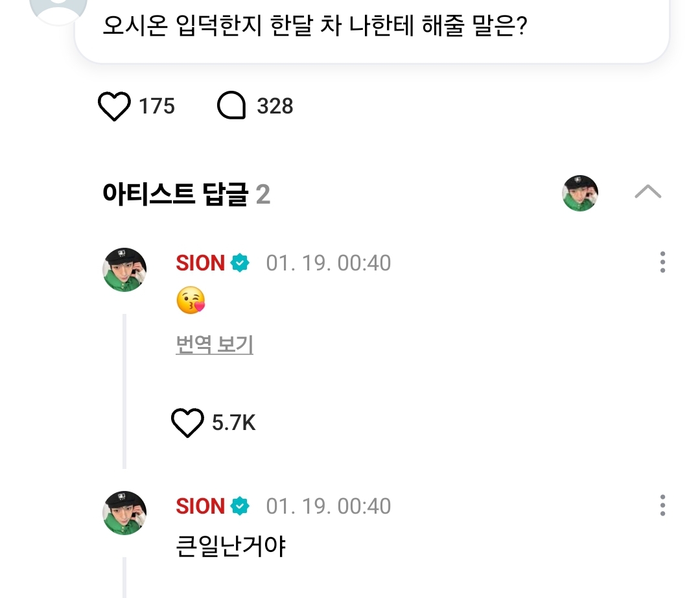Click the 번역 보기 translation link
This screenshot has width=700, height=598.
pyautogui.click(x=215, y=345)
